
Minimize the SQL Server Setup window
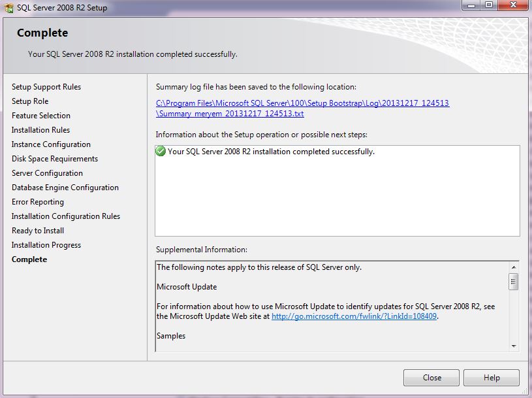(x=471, y=5)
